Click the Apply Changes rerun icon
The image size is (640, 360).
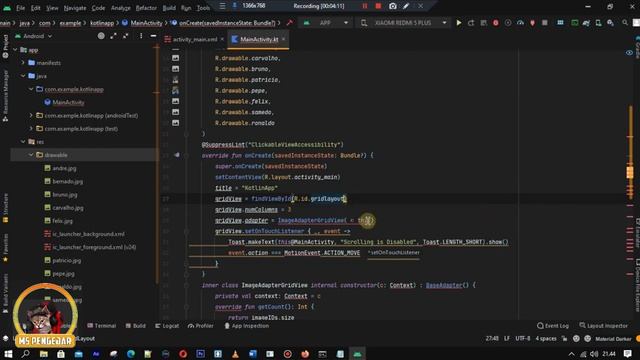click(x=471, y=23)
